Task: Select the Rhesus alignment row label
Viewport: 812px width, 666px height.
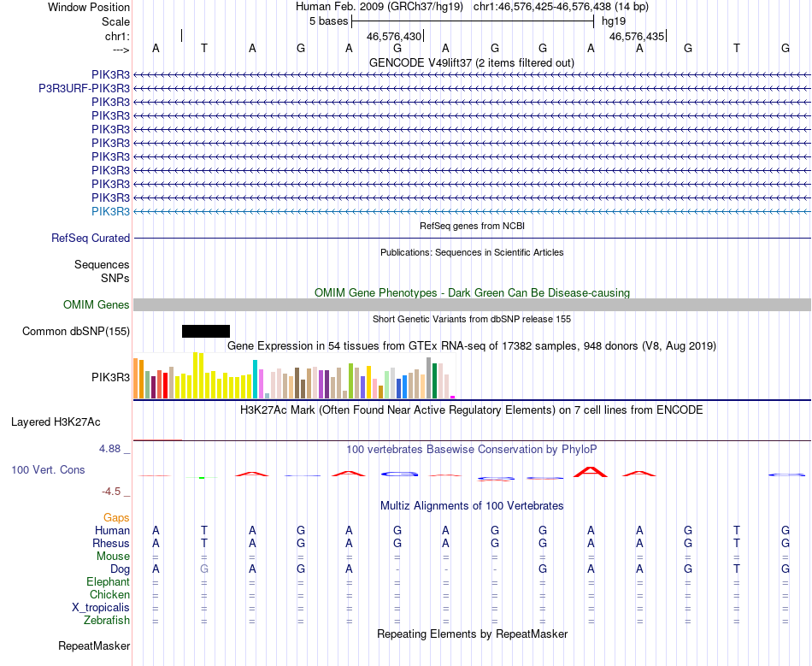Action: (x=111, y=543)
